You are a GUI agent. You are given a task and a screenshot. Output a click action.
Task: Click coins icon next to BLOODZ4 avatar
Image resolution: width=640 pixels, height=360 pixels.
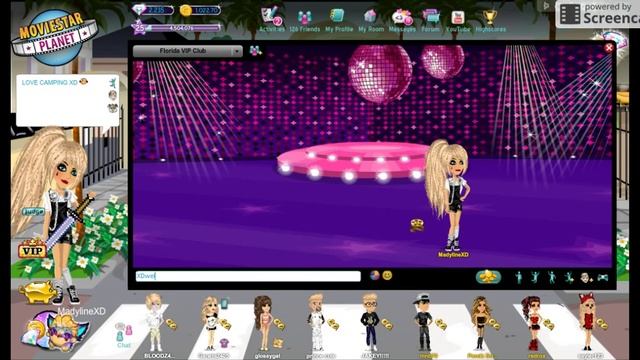171,324
